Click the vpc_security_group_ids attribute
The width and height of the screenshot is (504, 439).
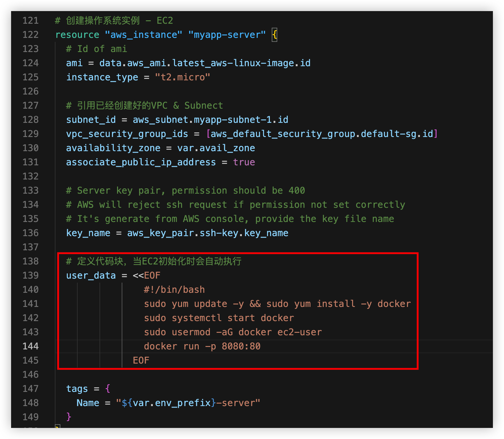(127, 134)
